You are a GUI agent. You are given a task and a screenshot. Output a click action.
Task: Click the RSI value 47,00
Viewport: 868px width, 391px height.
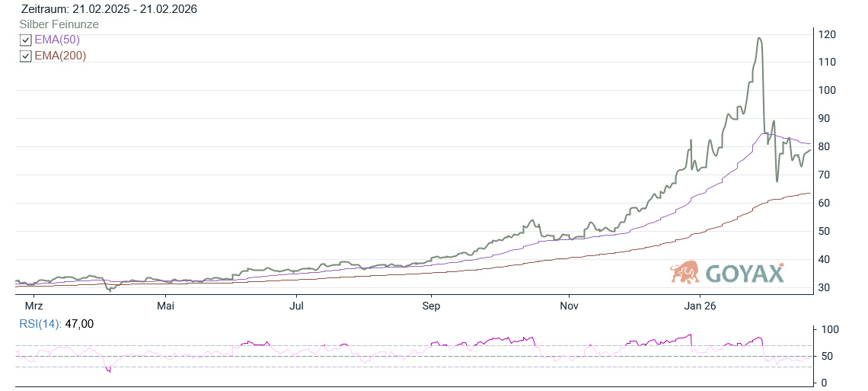coord(80,324)
